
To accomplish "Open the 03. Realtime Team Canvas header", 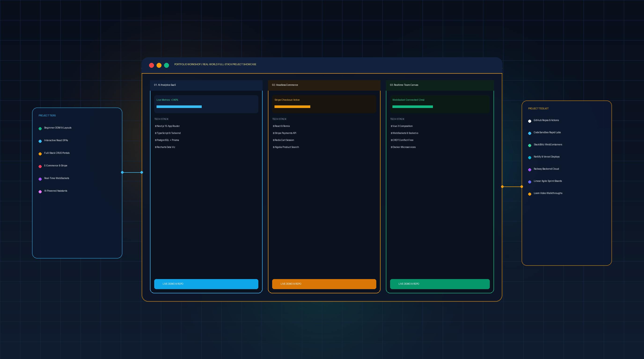I will click(x=440, y=85).
